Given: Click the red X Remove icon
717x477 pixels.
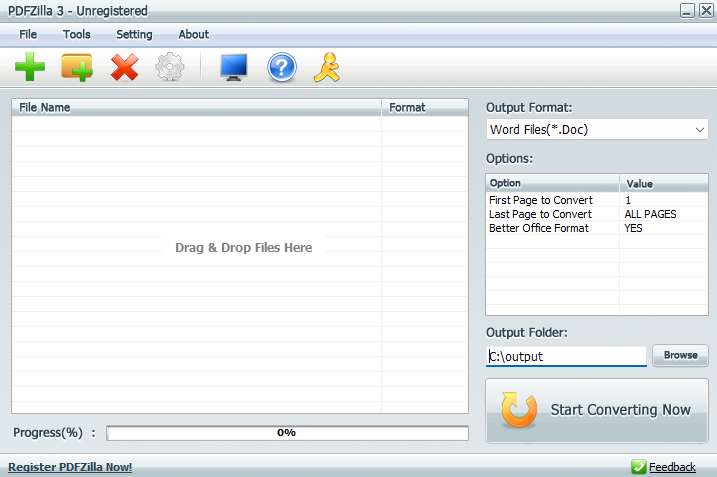Looking at the screenshot, I should pos(124,67).
